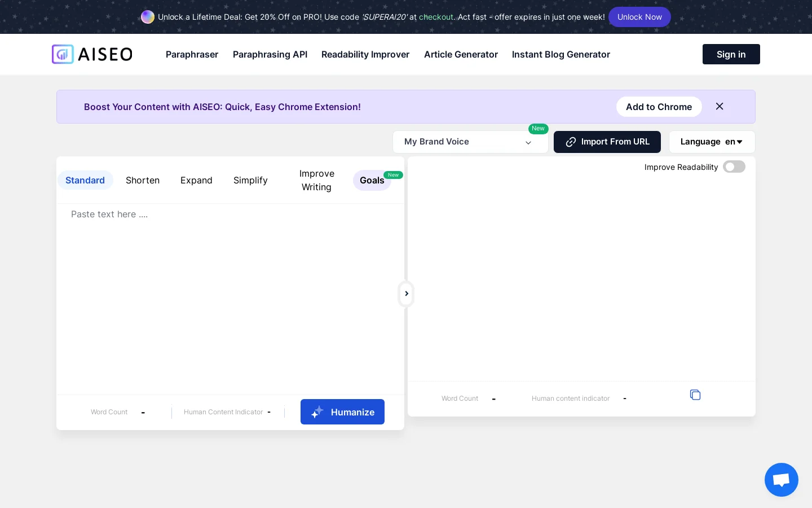The height and width of the screenshot is (508, 812).
Task: Click the AISEO logo icon
Action: [63, 54]
